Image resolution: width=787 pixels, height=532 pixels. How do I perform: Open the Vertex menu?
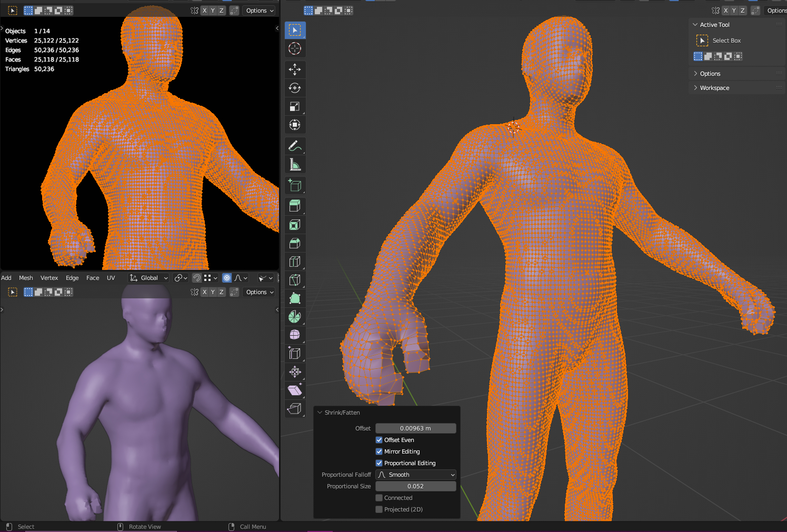click(x=49, y=278)
